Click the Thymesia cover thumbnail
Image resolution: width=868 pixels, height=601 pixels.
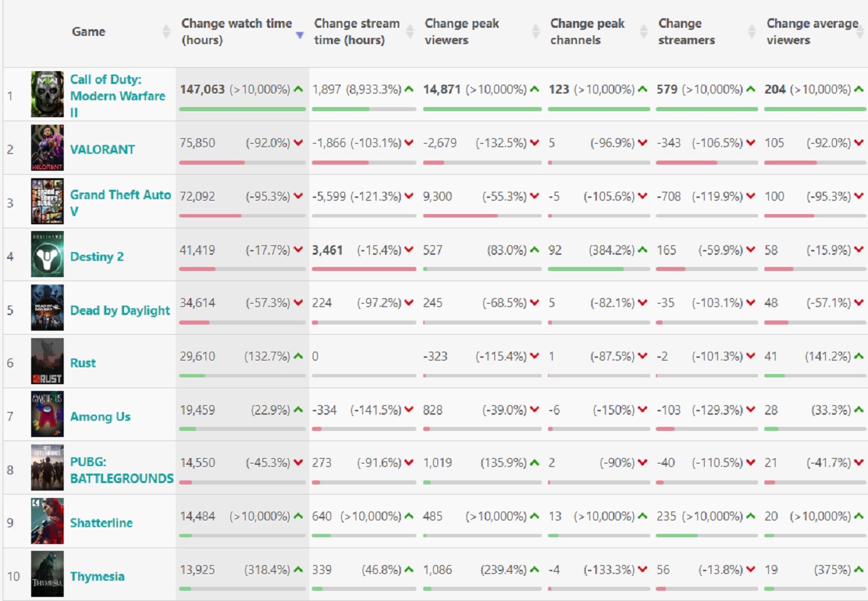tap(47, 574)
